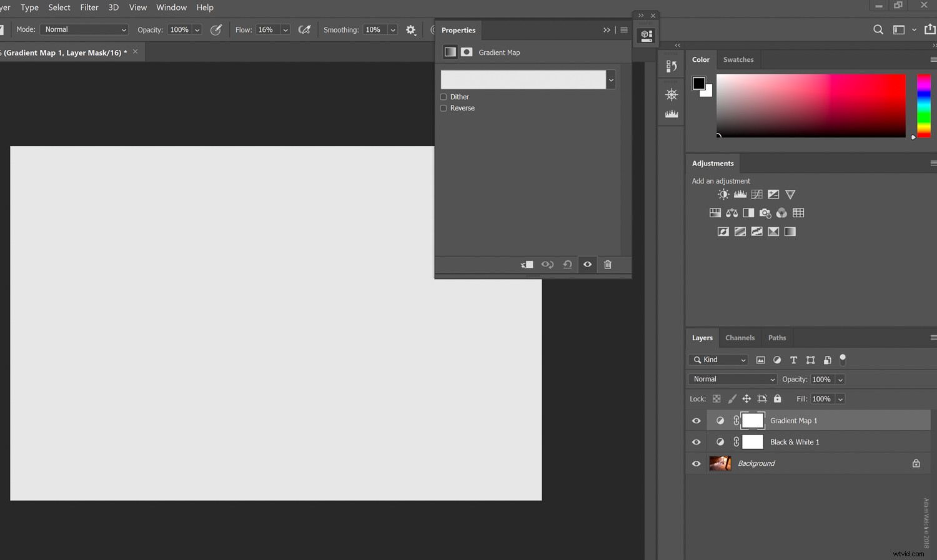Switch to the Swatches tab
This screenshot has height=560, width=937.
click(x=738, y=59)
